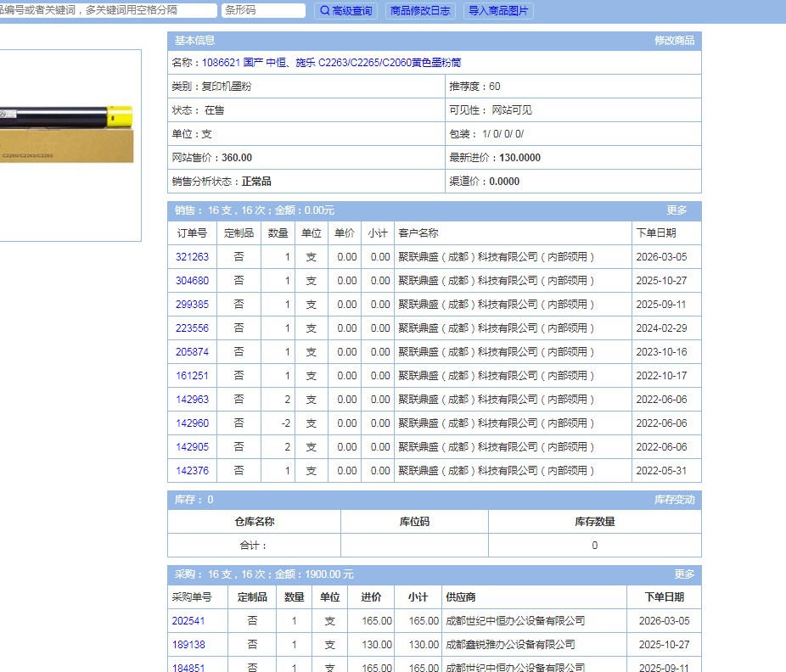Click the 高级查询 search button
This screenshot has width=786, height=672.
[345, 11]
